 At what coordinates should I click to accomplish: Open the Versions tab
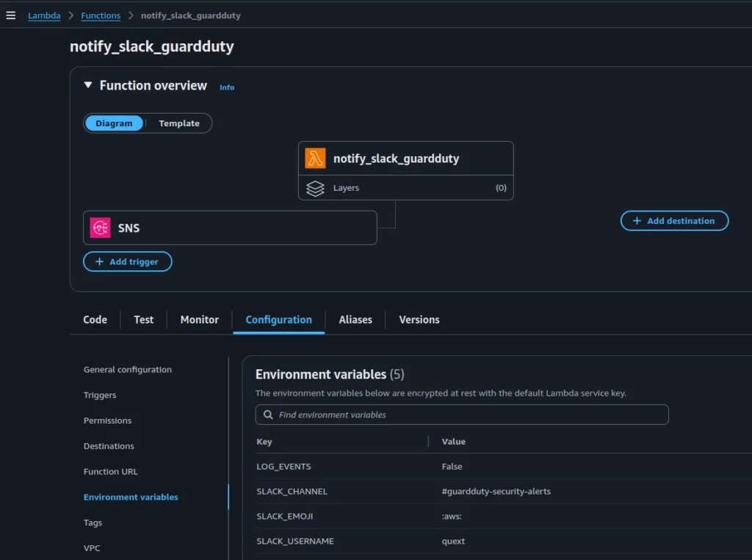419,320
